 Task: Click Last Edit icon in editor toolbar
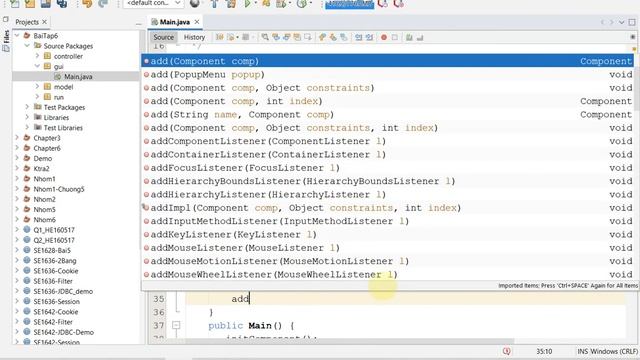220,37
